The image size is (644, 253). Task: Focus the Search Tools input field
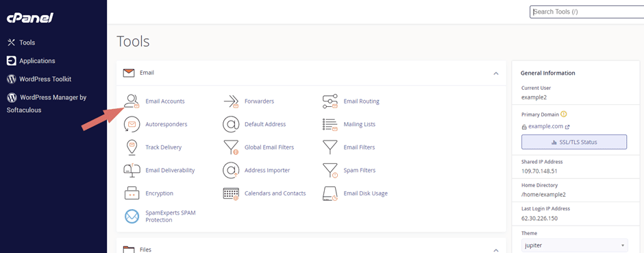(x=587, y=12)
